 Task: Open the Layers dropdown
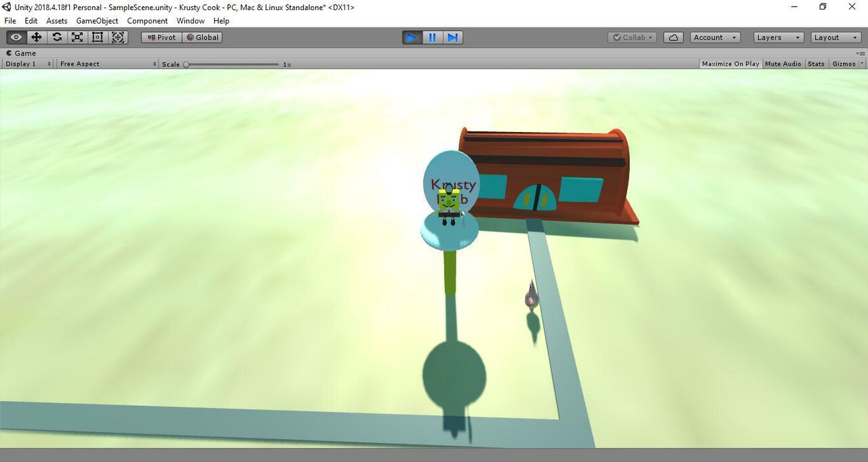(x=778, y=37)
